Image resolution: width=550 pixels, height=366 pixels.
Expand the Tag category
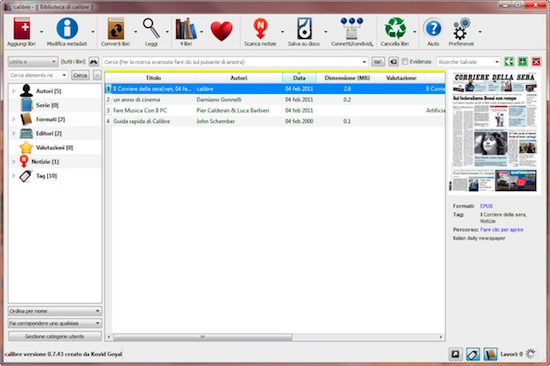tap(14, 175)
